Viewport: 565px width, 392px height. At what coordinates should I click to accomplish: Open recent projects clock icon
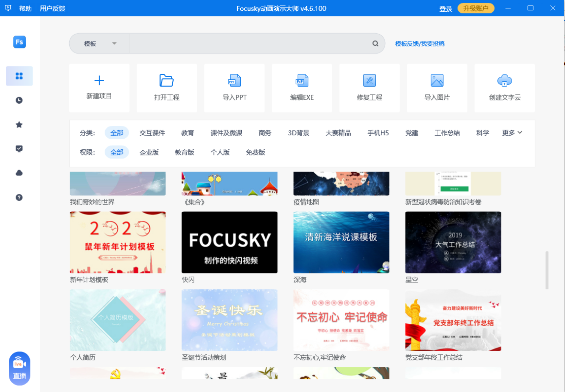click(x=19, y=100)
